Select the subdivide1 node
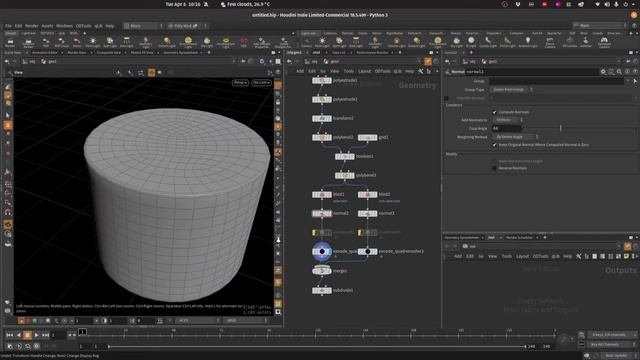 pyautogui.click(x=322, y=291)
